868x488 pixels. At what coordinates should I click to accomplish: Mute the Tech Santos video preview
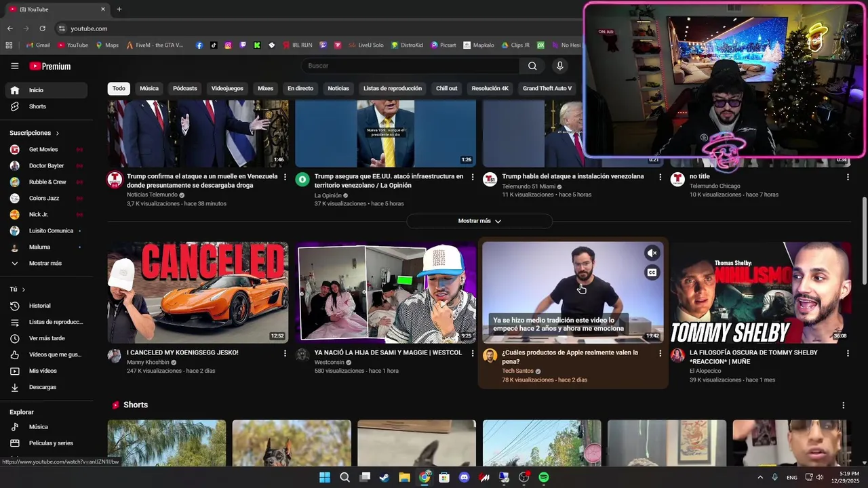(x=652, y=253)
